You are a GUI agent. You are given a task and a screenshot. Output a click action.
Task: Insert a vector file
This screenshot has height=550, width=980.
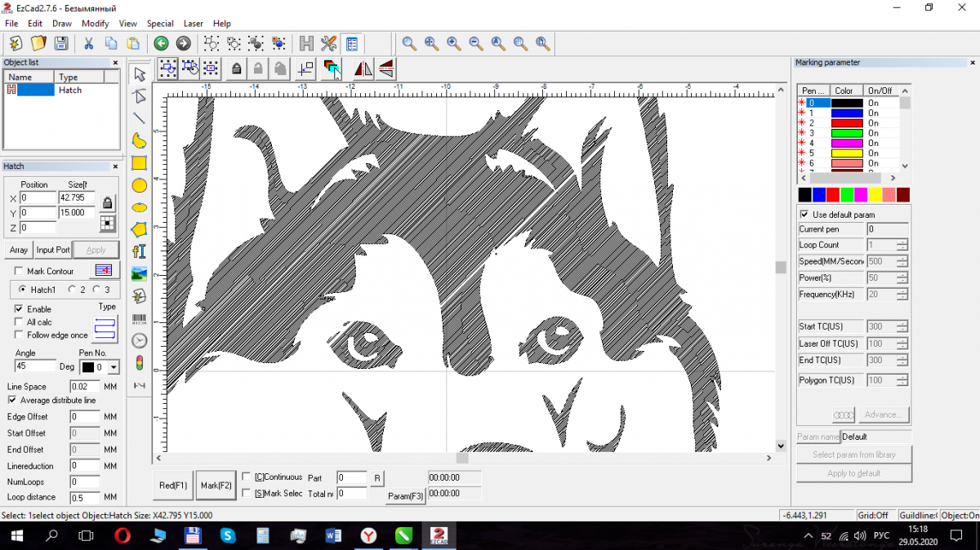[x=140, y=295]
